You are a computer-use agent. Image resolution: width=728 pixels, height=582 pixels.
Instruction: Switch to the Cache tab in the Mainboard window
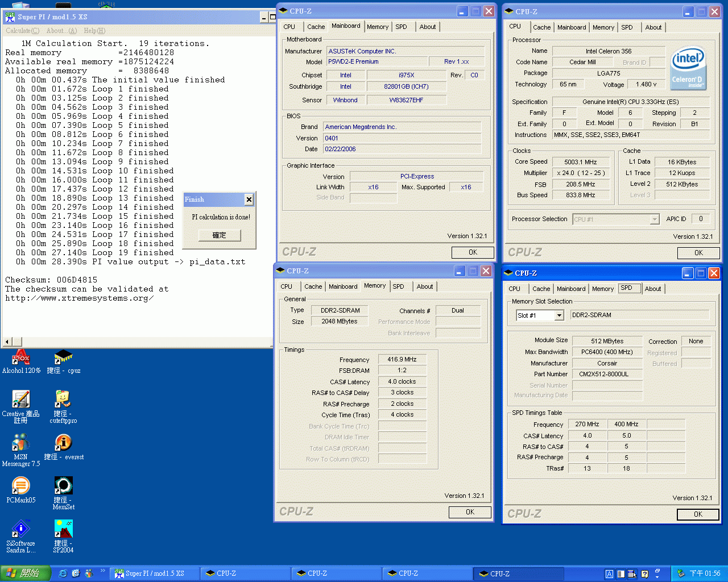(316, 27)
